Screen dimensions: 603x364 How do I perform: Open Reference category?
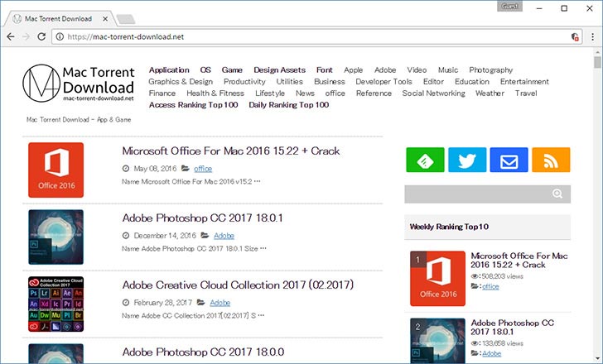point(374,93)
